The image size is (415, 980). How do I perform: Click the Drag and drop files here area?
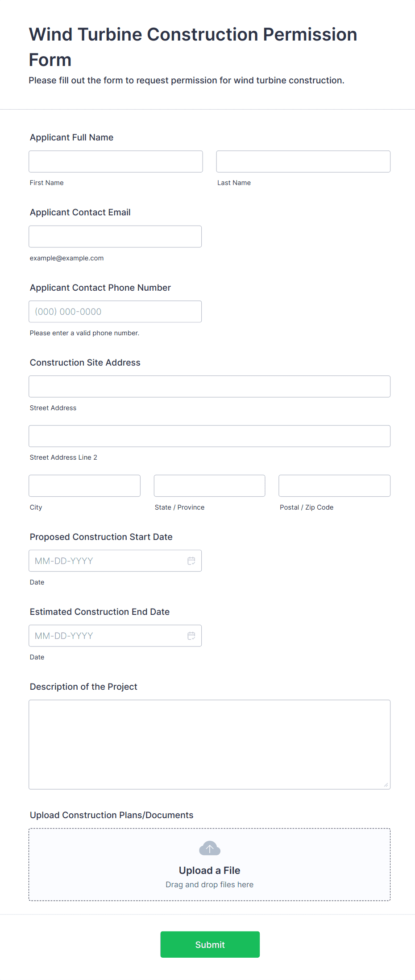click(x=210, y=885)
